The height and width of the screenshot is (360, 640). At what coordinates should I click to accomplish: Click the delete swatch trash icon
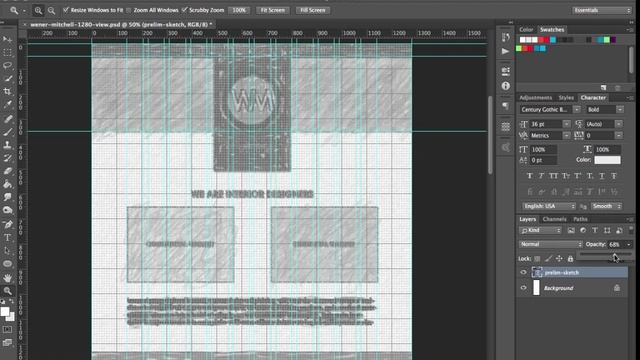(x=618, y=87)
